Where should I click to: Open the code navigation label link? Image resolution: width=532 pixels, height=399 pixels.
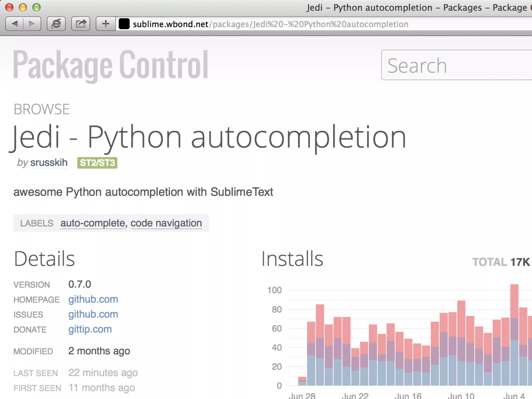166,223
